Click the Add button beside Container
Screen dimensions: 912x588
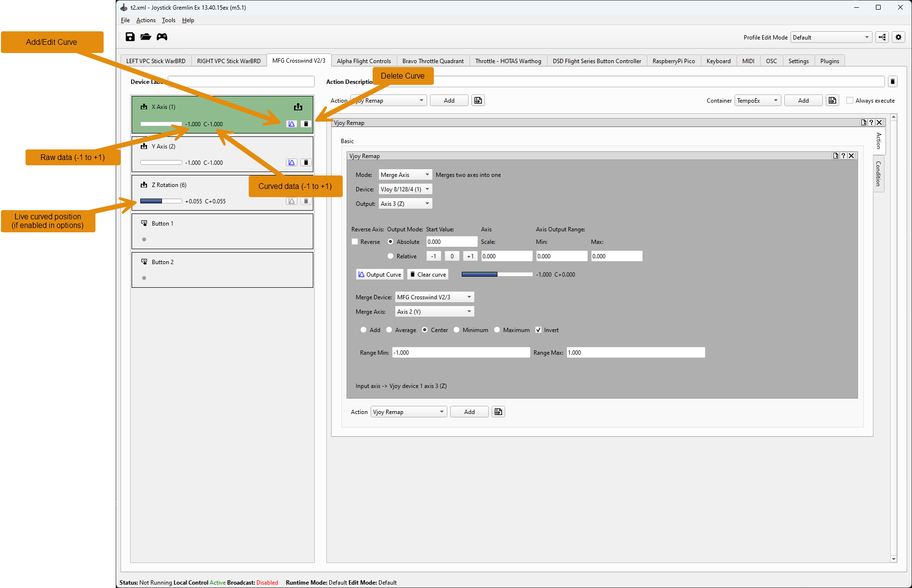[803, 100]
